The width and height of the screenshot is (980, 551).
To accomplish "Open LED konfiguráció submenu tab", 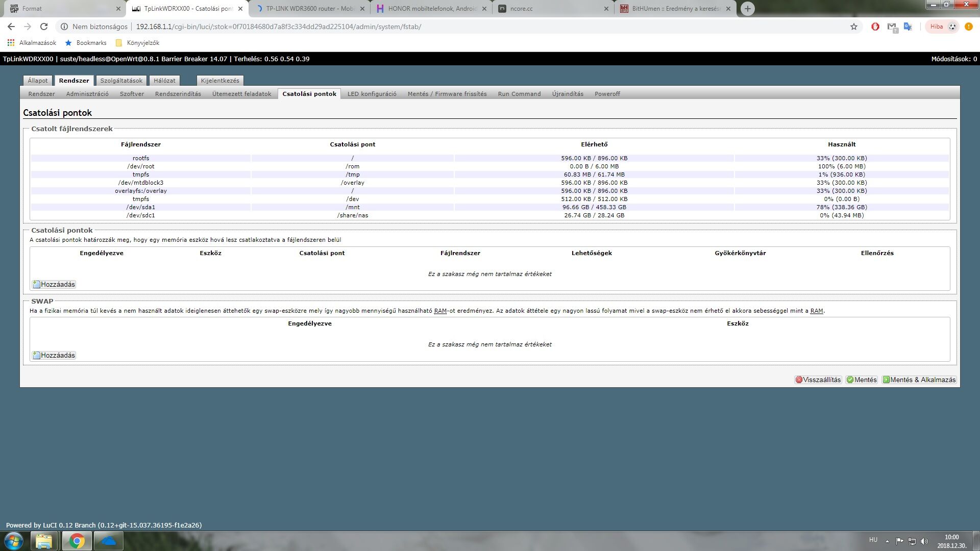I will 372,94.
